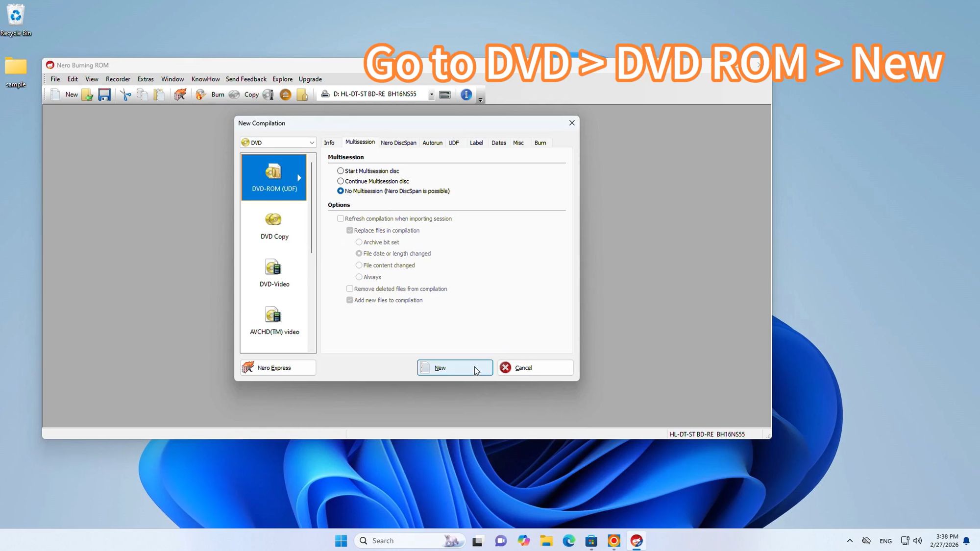Expand the recorder selection dropdown
Viewport: 980px width, 551px height.
tap(431, 94)
